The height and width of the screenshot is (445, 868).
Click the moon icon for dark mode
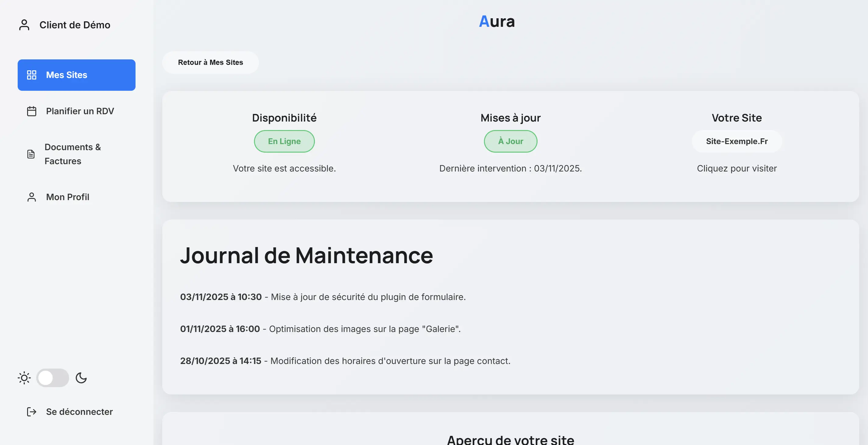[x=81, y=378]
